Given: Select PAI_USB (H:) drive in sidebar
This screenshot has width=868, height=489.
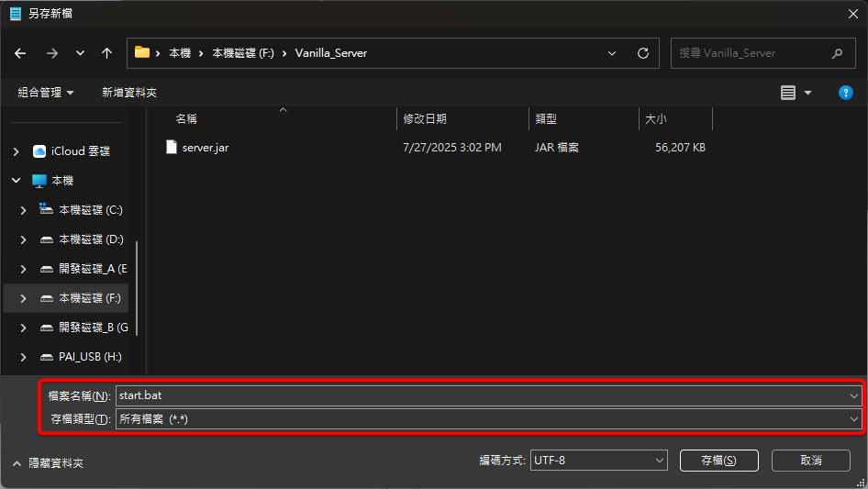Looking at the screenshot, I should click(90, 357).
